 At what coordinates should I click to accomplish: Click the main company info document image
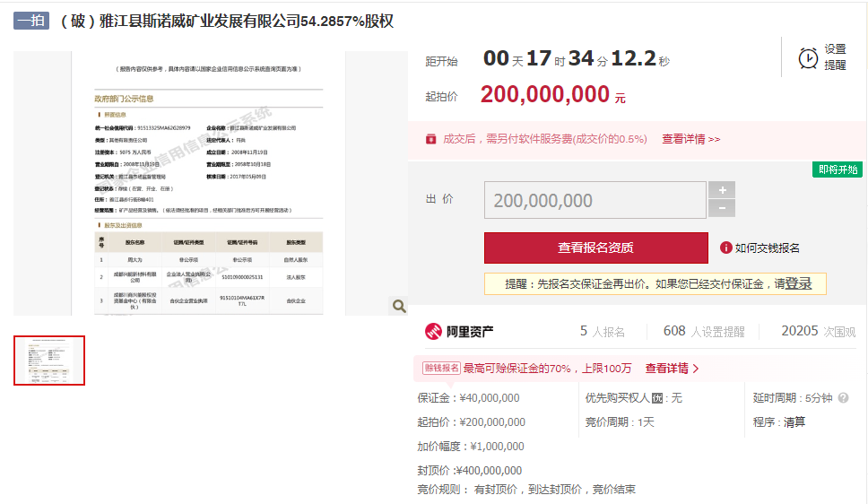pyautogui.click(x=209, y=183)
